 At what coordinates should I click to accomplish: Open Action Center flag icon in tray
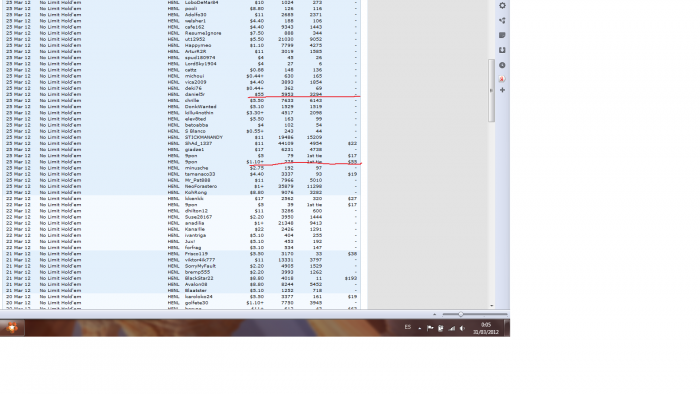(x=430, y=328)
